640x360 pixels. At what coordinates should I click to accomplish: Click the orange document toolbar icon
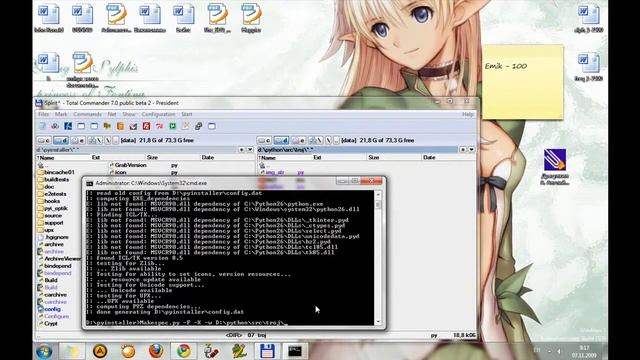(x=120, y=126)
